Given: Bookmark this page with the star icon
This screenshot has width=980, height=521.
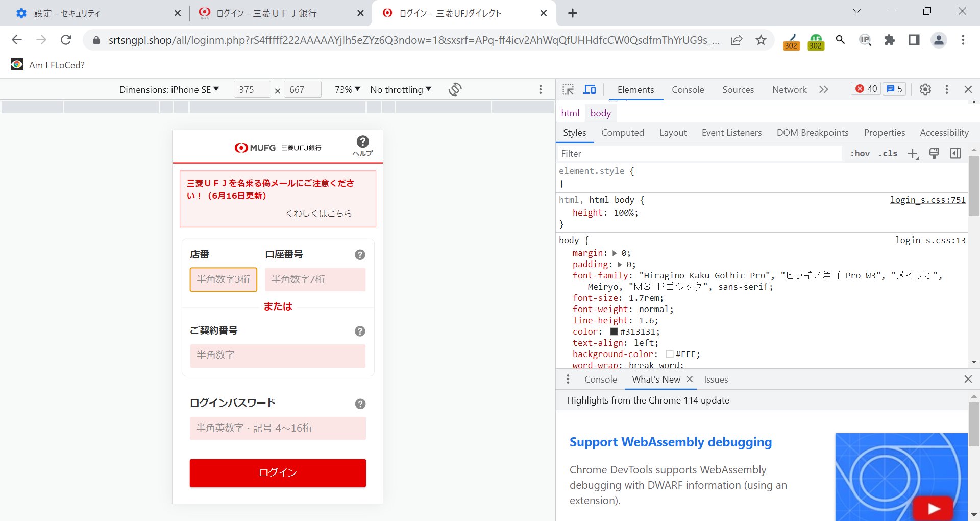Looking at the screenshot, I should 761,40.
